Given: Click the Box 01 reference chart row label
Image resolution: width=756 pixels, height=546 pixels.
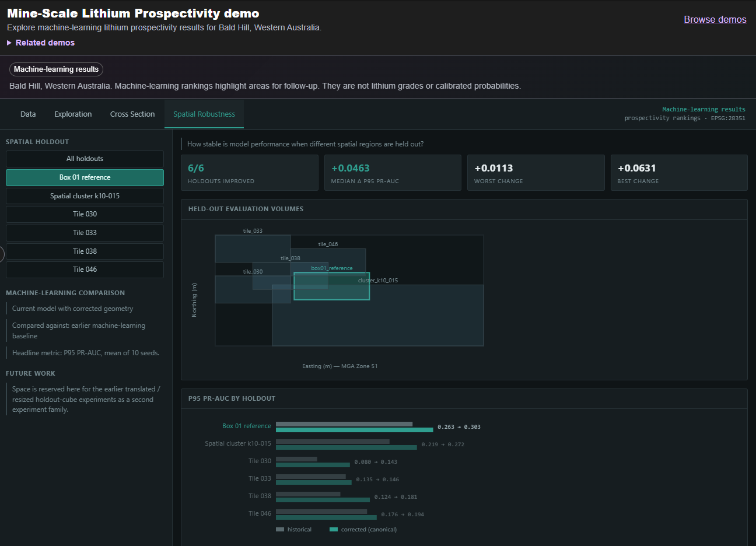Looking at the screenshot, I should coord(247,426).
